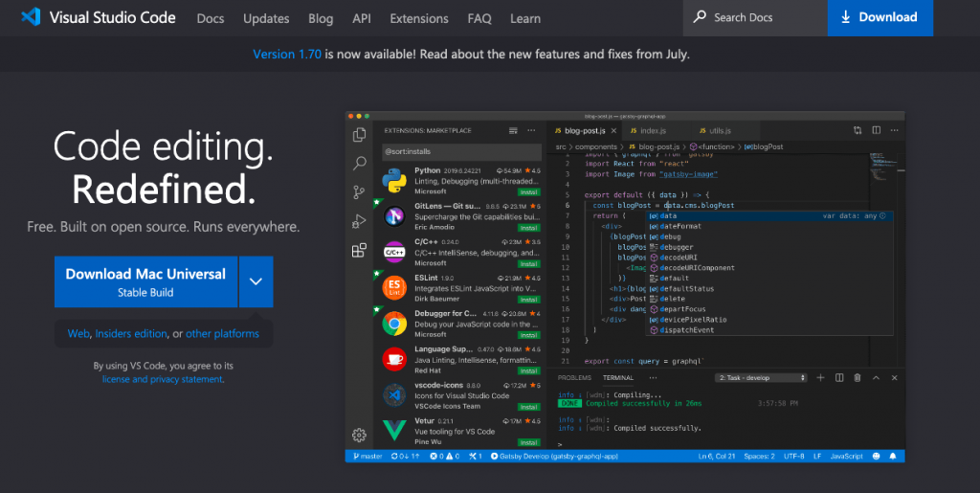The image size is (980, 493).
Task: Open the Updates navigation item
Action: [x=266, y=19]
